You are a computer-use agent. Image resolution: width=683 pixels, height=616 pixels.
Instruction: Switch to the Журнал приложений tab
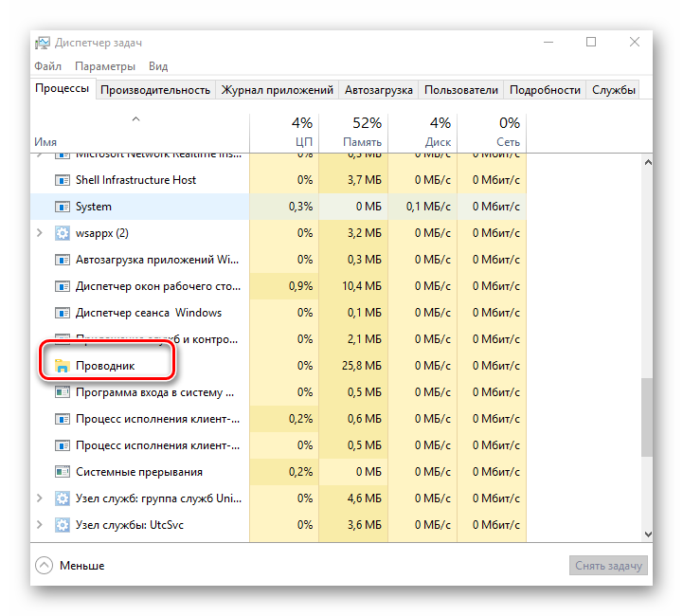point(277,90)
